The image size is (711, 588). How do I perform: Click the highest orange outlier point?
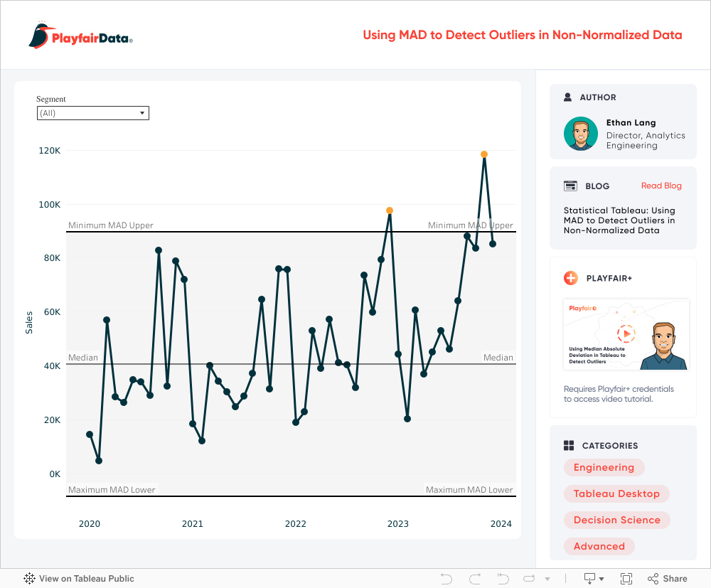(x=484, y=154)
